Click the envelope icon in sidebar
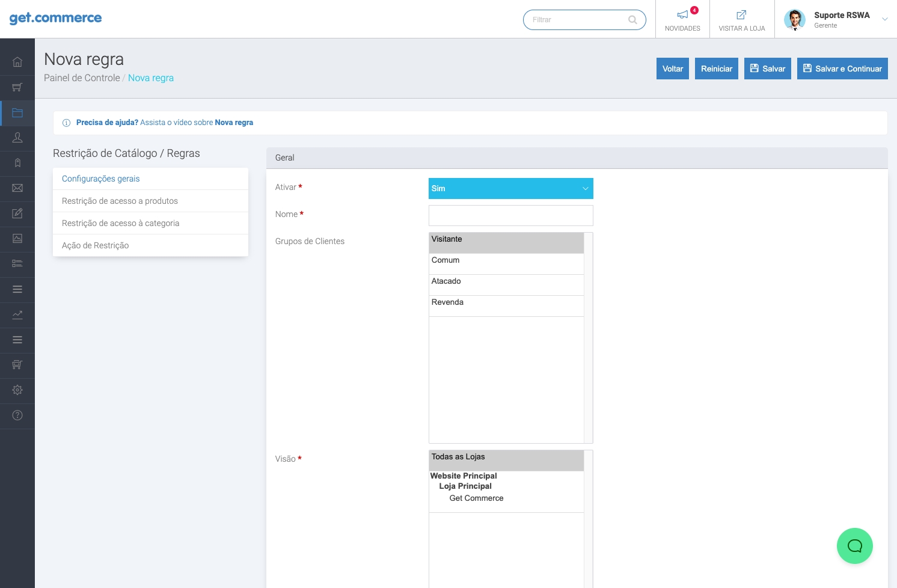 pos(17,188)
